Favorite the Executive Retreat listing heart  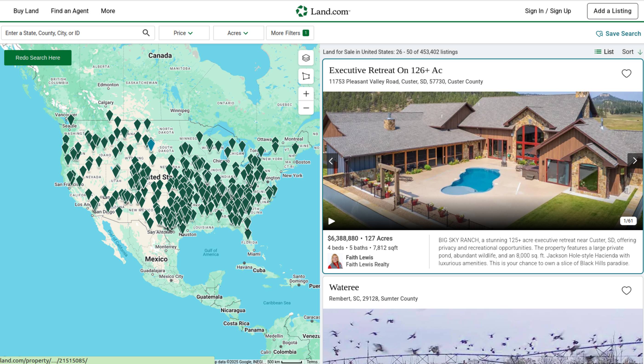point(626,73)
